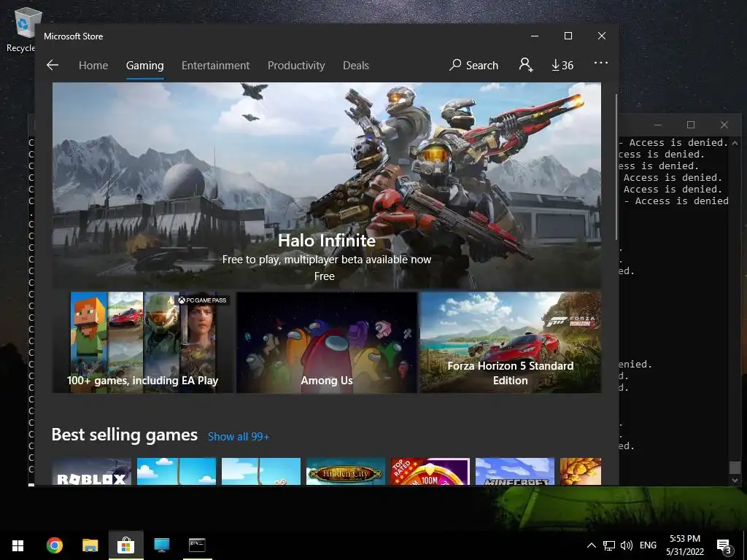
Task: Open Forza Horizon 5 Standard Edition tile
Action: coord(510,343)
